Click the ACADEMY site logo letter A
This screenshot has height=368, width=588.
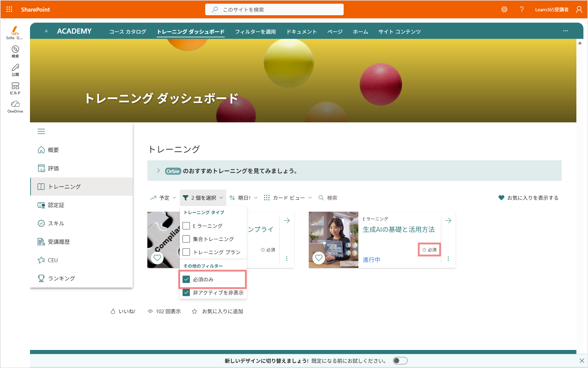click(46, 31)
